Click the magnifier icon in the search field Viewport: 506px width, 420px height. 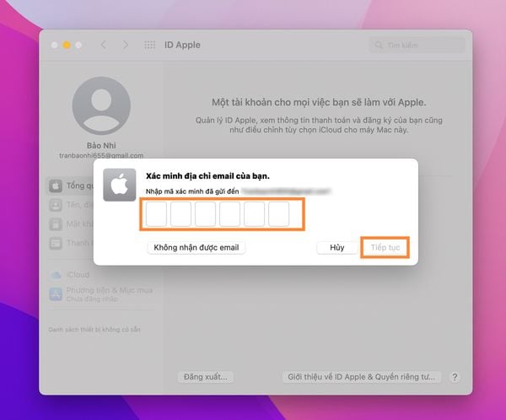tap(379, 45)
